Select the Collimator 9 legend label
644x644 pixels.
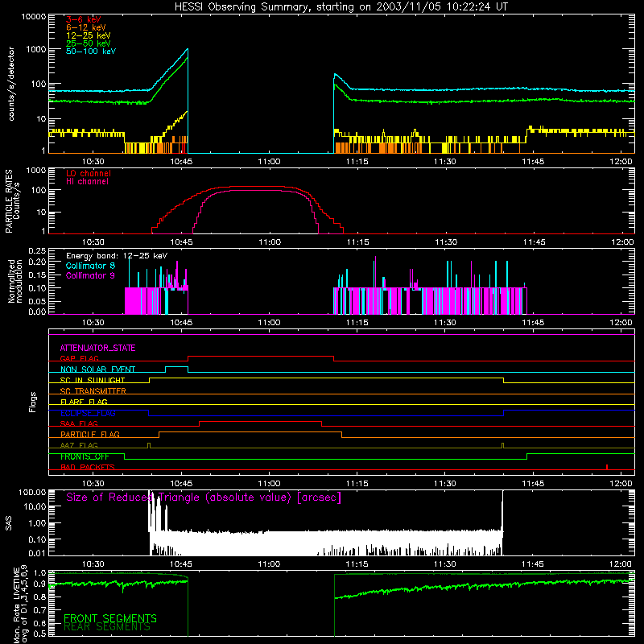pyautogui.click(x=90, y=275)
